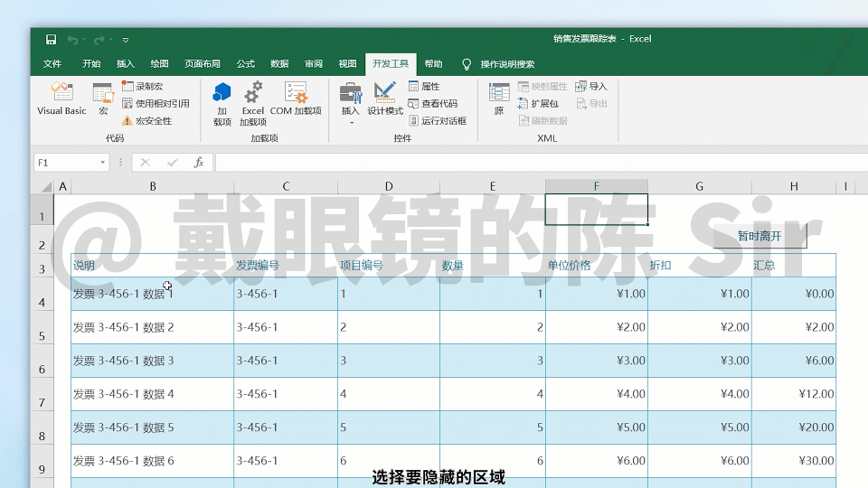This screenshot has height=488, width=868.
Task: Click the 项目编号 header cell
Action: tap(389, 266)
